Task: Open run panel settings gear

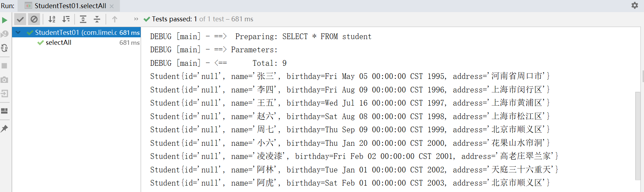Action: tap(635, 5)
